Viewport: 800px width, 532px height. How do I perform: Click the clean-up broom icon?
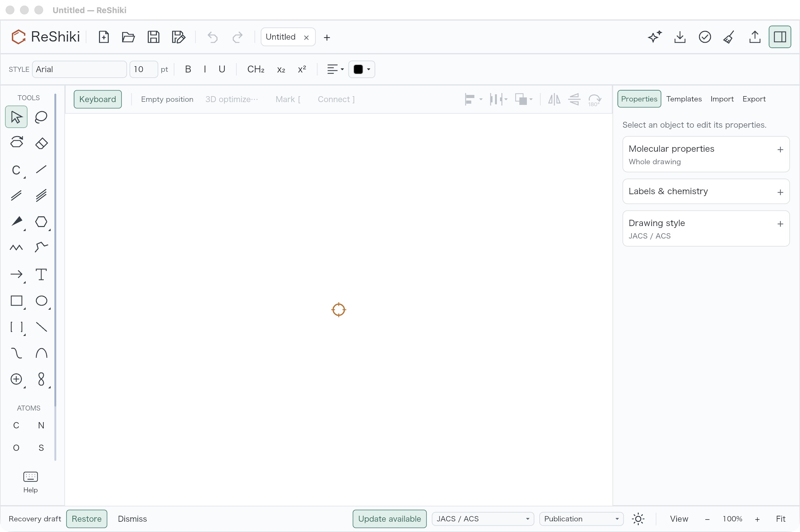click(x=729, y=37)
